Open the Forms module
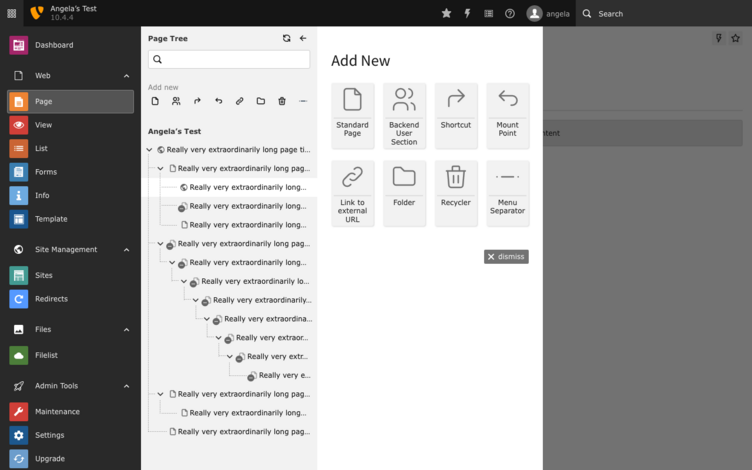This screenshot has height=470, width=752. (x=70, y=172)
